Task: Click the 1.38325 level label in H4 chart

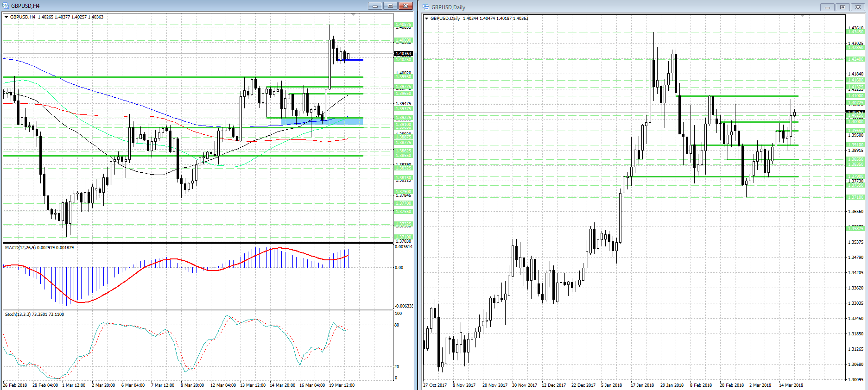Action: 403,168
